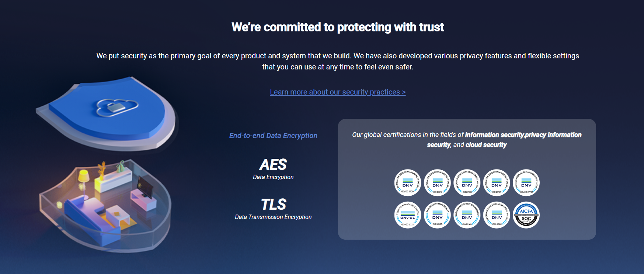Screen dimensions: 644x274
Task: Click the DNV ISO/IEC 27001 certification badge
Action: [x=408, y=182]
